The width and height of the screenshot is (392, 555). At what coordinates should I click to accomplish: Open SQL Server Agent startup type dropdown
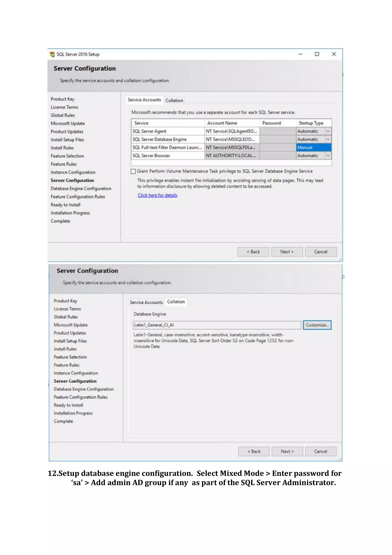pyautogui.click(x=328, y=131)
